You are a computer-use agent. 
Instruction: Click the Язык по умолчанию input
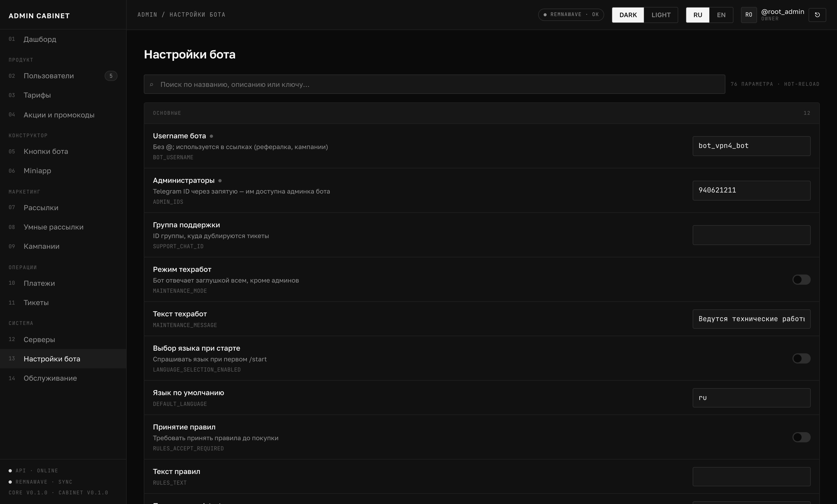coord(751,398)
